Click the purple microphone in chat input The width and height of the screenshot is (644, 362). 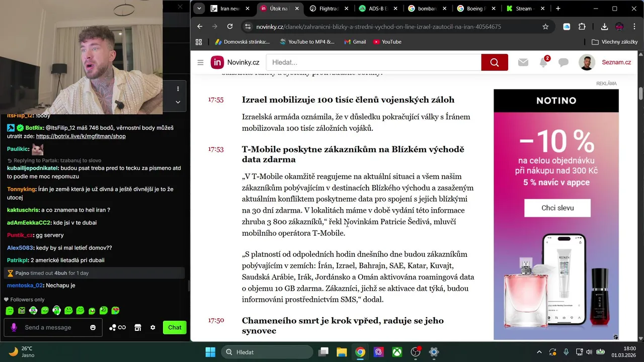(14, 327)
